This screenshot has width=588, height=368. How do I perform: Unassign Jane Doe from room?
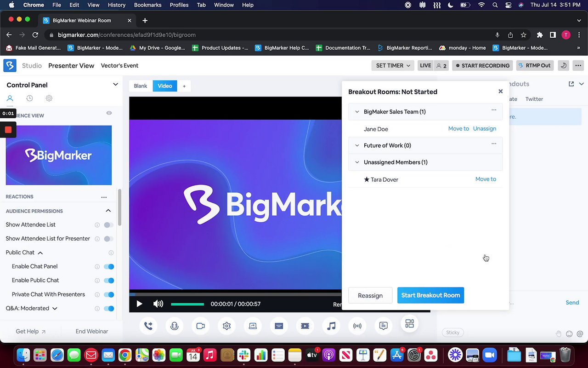485,129
